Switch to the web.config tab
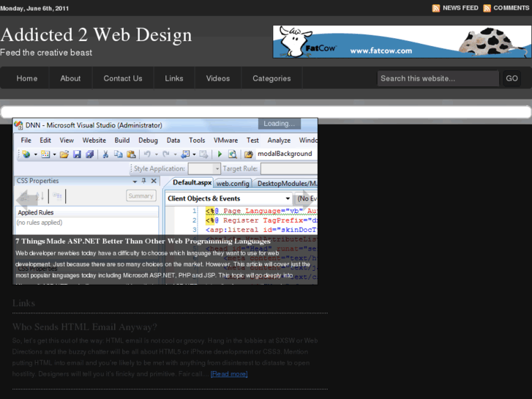The image size is (532, 399). (x=233, y=183)
